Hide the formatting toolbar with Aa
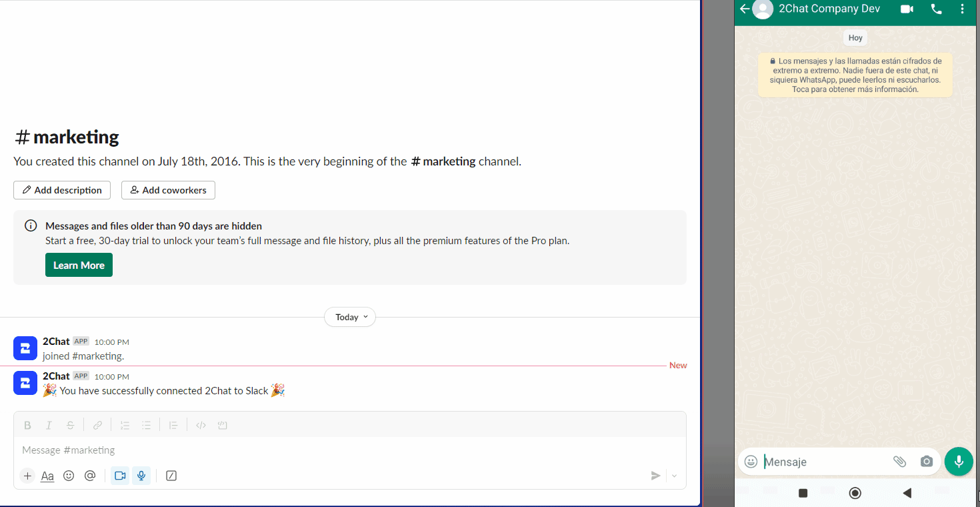The width and height of the screenshot is (980, 507). pos(47,476)
